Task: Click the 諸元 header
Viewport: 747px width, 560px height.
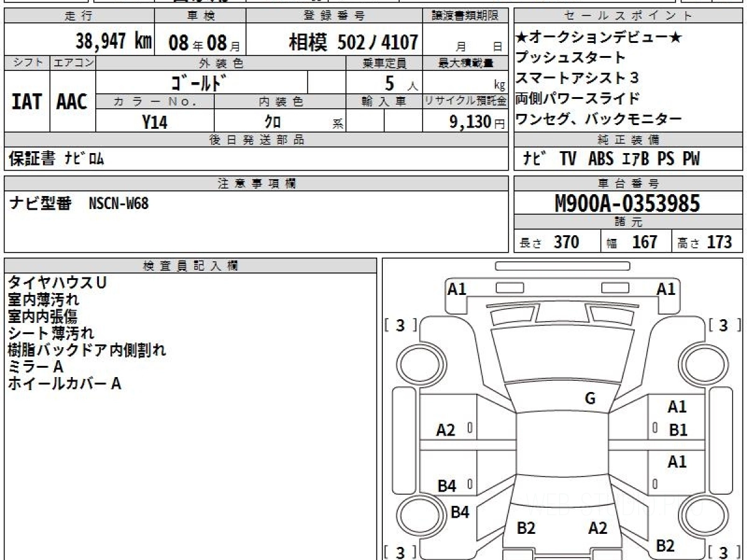Action: click(x=628, y=222)
